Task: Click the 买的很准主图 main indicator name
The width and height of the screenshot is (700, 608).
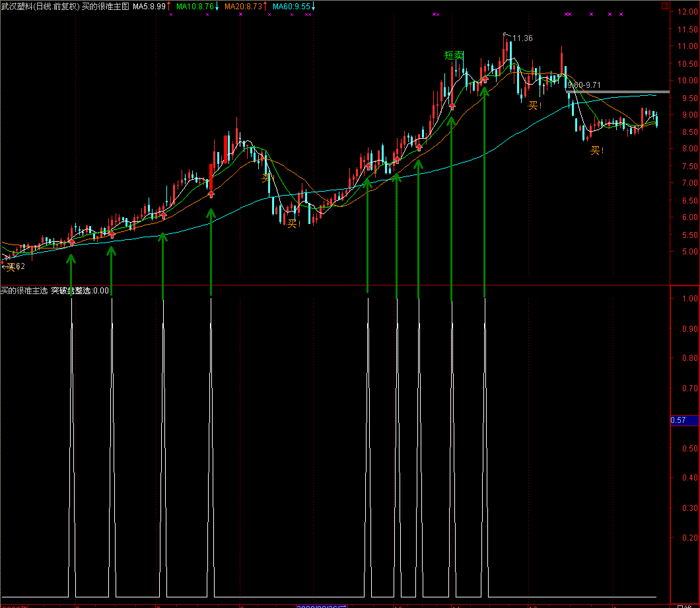Action: [105, 6]
